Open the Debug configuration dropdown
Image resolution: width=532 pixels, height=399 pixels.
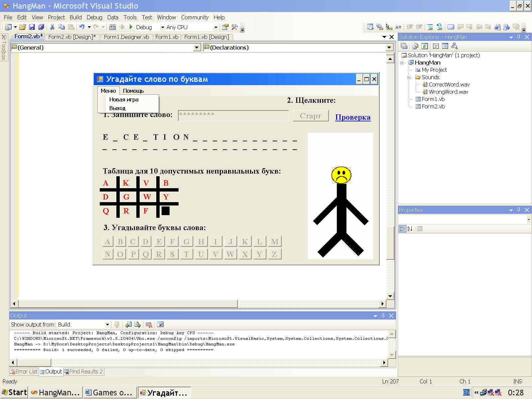pyautogui.click(x=162, y=27)
